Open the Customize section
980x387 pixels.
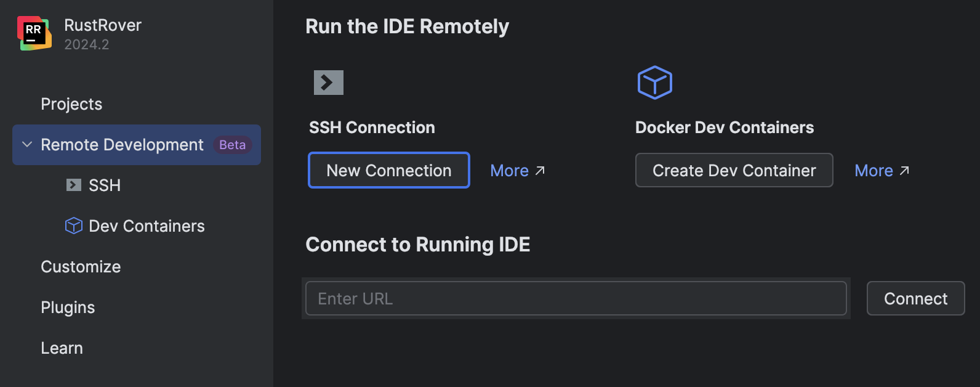(x=81, y=267)
